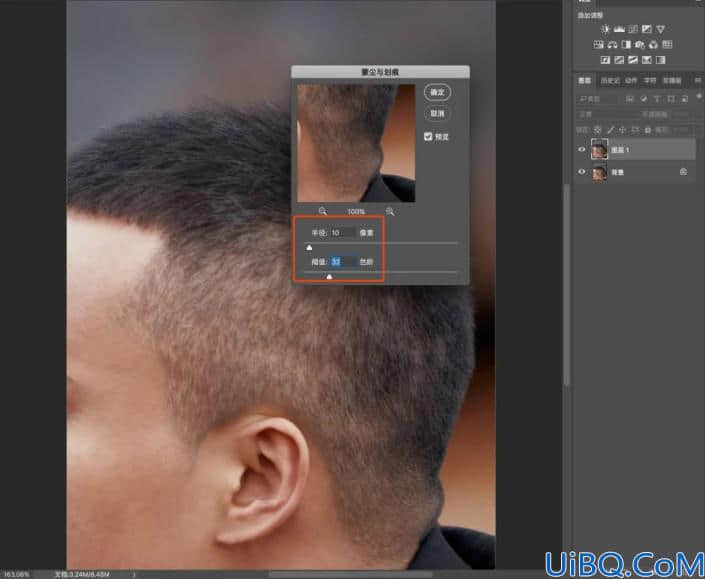Confirm Dust & Scratches with OK button
Image resolution: width=705 pixels, height=579 pixels.
437,92
